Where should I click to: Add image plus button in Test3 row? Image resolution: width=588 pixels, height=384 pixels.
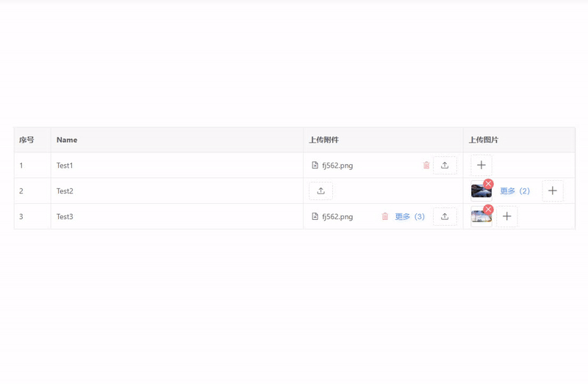(x=506, y=216)
